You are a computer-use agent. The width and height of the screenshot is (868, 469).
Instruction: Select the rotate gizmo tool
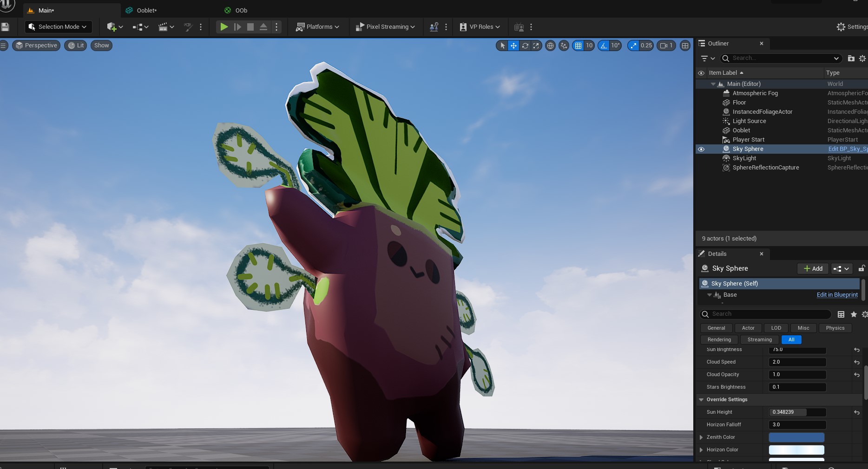coord(525,46)
